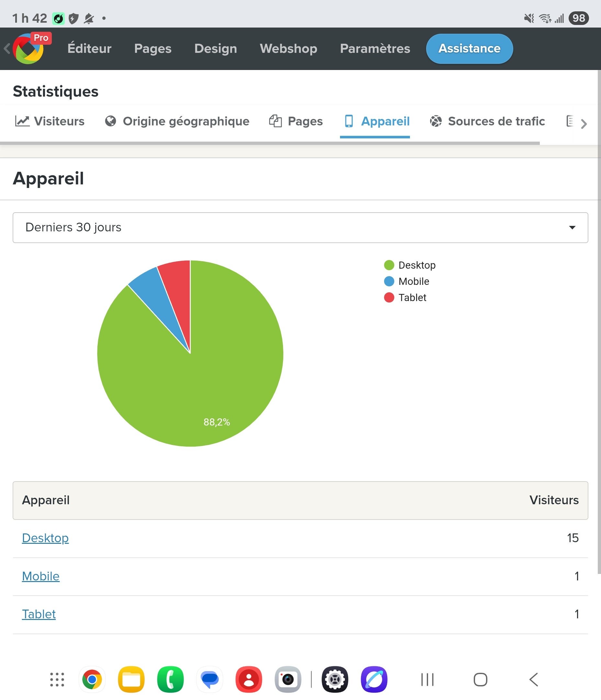Launch the green phone dialer app
Image resolution: width=601 pixels, height=700 pixels.
coord(170,679)
